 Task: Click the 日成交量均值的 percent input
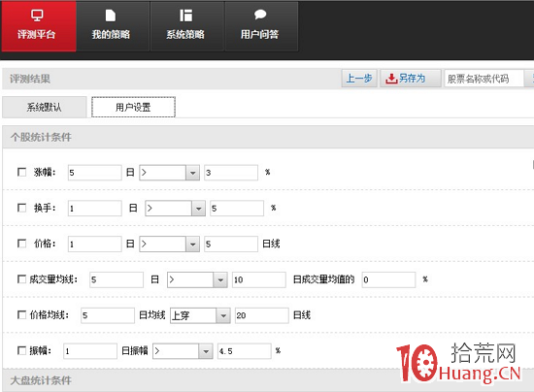pos(388,279)
